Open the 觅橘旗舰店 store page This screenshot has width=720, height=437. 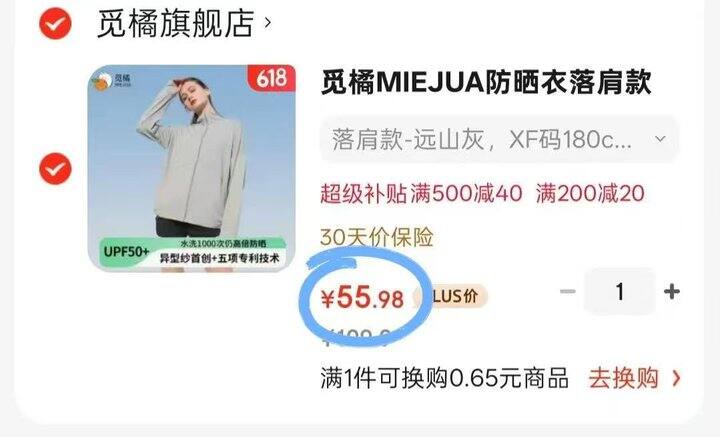tap(175, 23)
